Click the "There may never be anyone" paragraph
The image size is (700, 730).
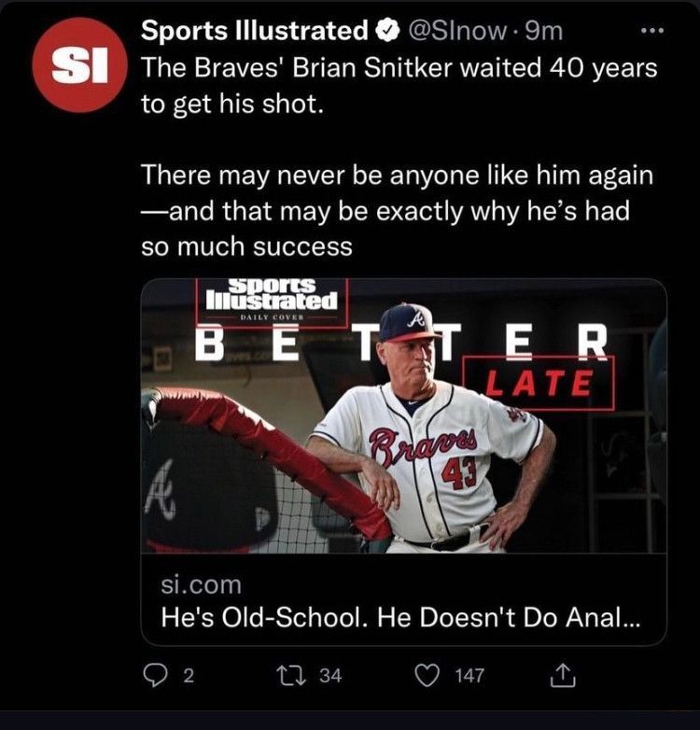399,211
